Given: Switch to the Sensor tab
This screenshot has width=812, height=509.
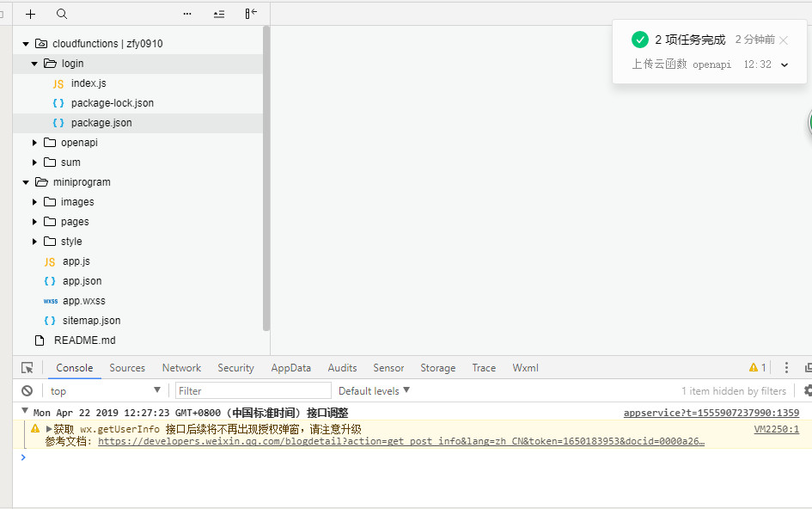Looking at the screenshot, I should [388, 367].
